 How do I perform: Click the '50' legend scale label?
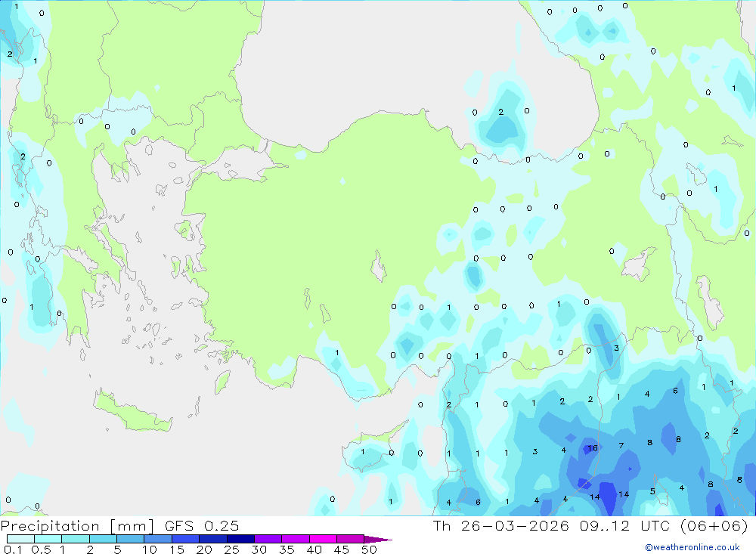pyautogui.click(x=369, y=549)
